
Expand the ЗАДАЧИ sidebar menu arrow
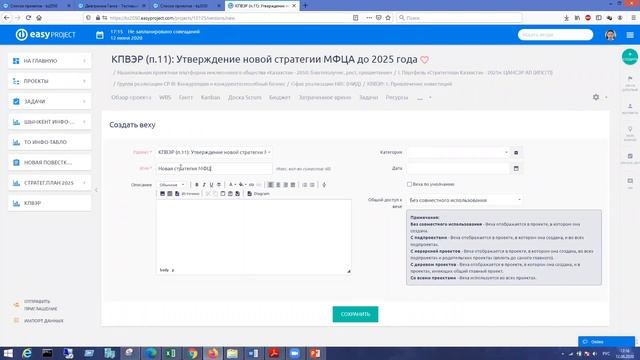[84, 102]
